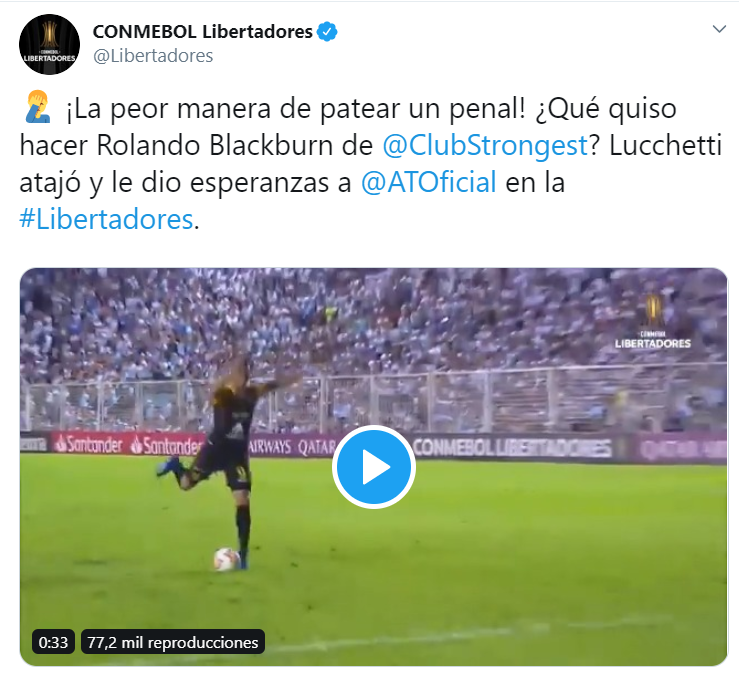Open the #Libertadores hashtag
The image size is (739, 693).
point(107,219)
